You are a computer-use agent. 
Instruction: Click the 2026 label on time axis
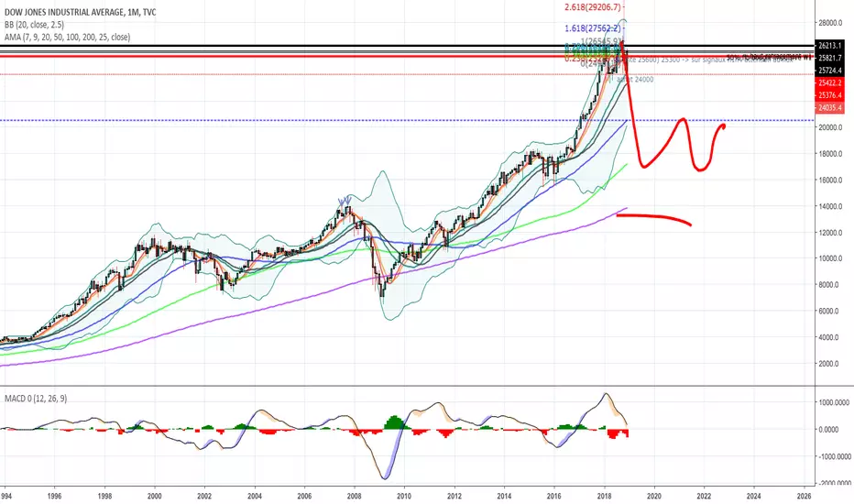[804, 497]
